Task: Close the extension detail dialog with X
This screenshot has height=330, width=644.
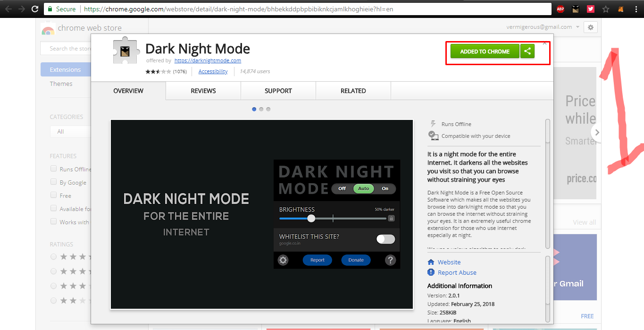Action: (x=544, y=43)
